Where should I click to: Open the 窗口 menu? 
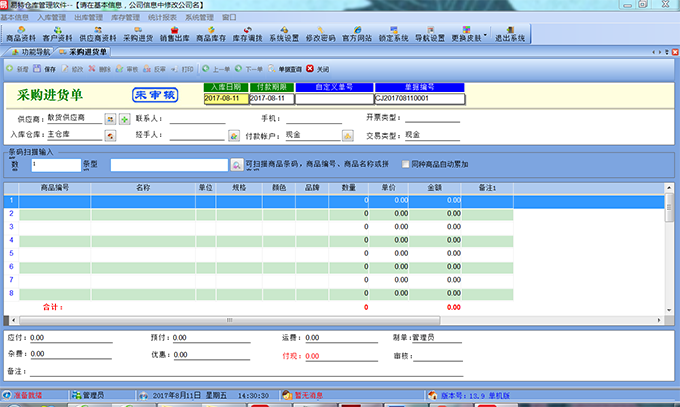coord(229,17)
